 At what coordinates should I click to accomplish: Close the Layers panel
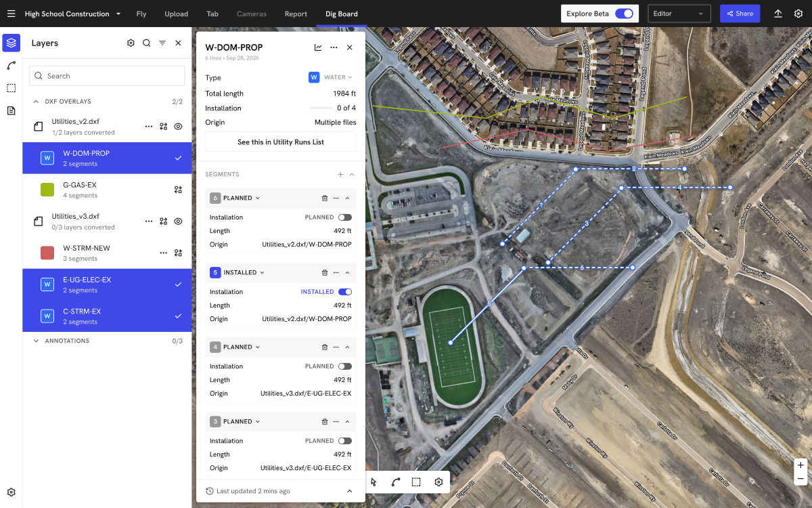178,43
